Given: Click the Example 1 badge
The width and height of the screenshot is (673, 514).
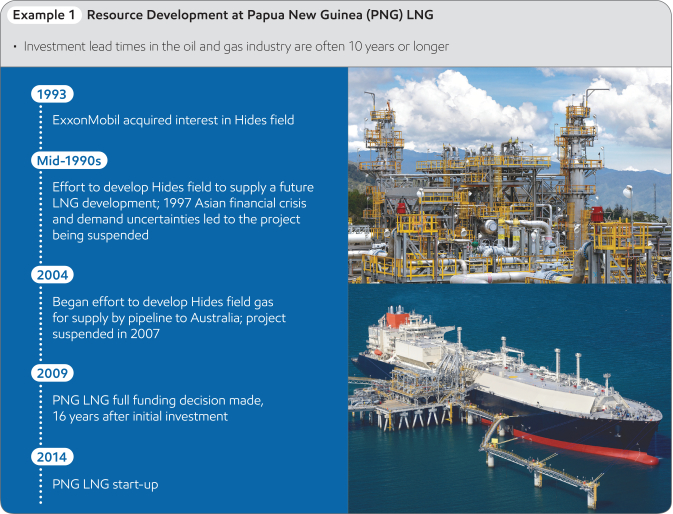Looking at the screenshot, I should (42, 16).
